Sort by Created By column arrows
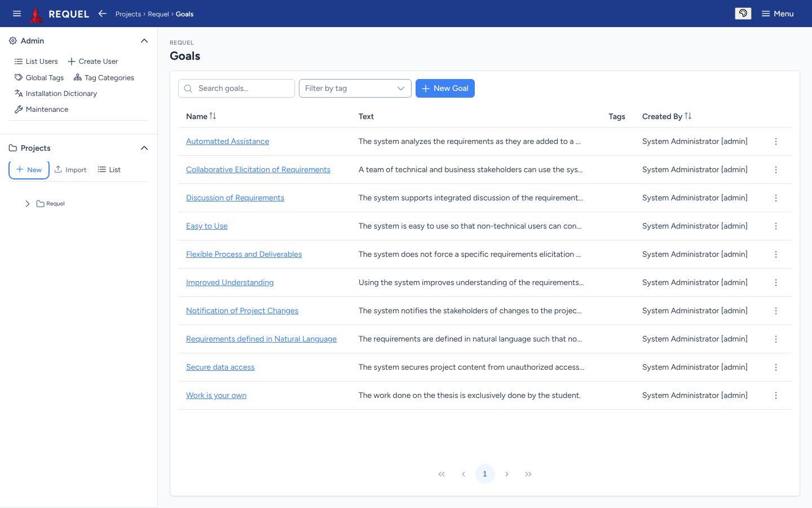 pyautogui.click(x=688, y=116)
